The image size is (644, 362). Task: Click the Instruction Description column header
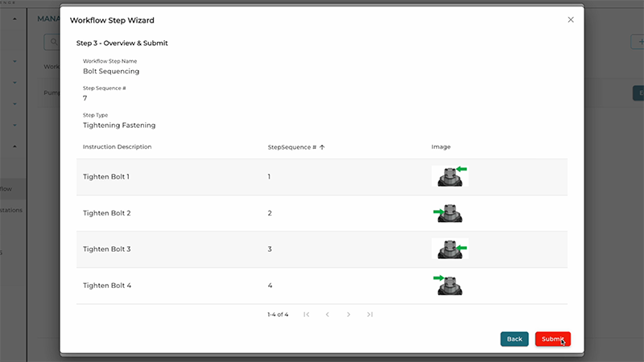[x=118, y=147]
